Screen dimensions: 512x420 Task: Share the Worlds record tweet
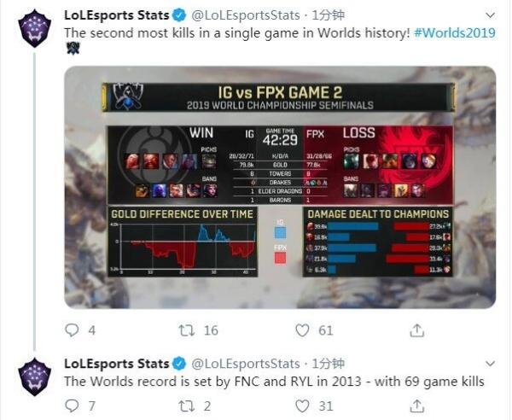click(x=417, y=406)
